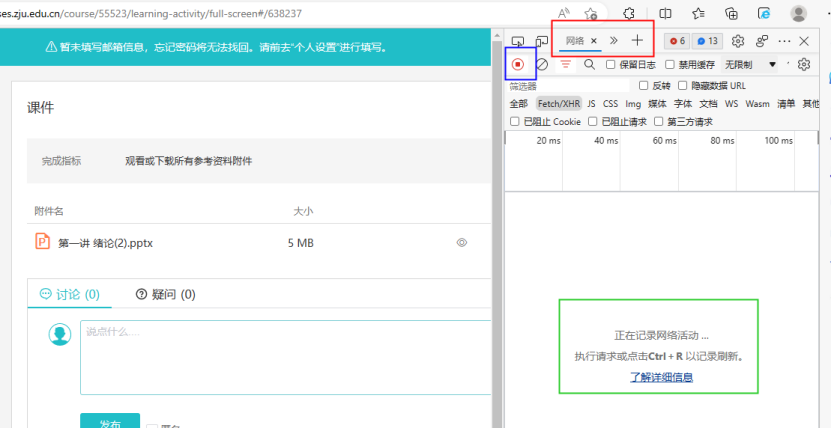Screen dimensions: 831x429
Task: Filter requests by 字体
Action: (683, 103)
